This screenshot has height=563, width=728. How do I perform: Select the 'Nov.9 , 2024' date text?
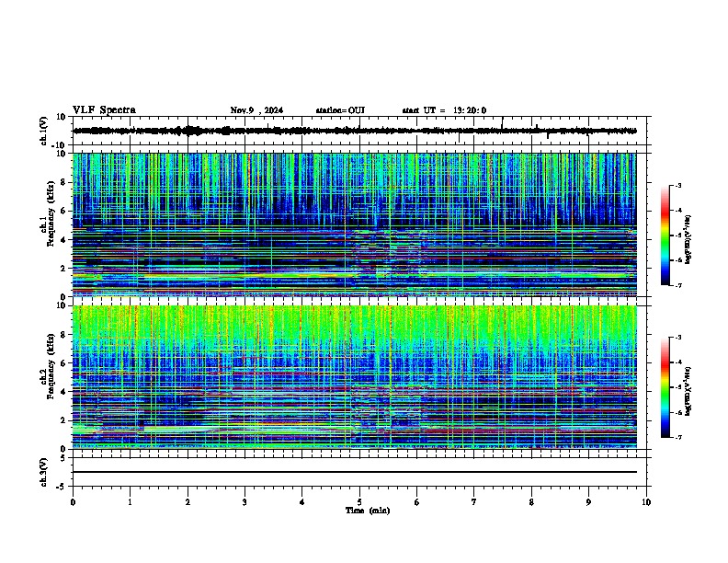(x=256, y=110)
